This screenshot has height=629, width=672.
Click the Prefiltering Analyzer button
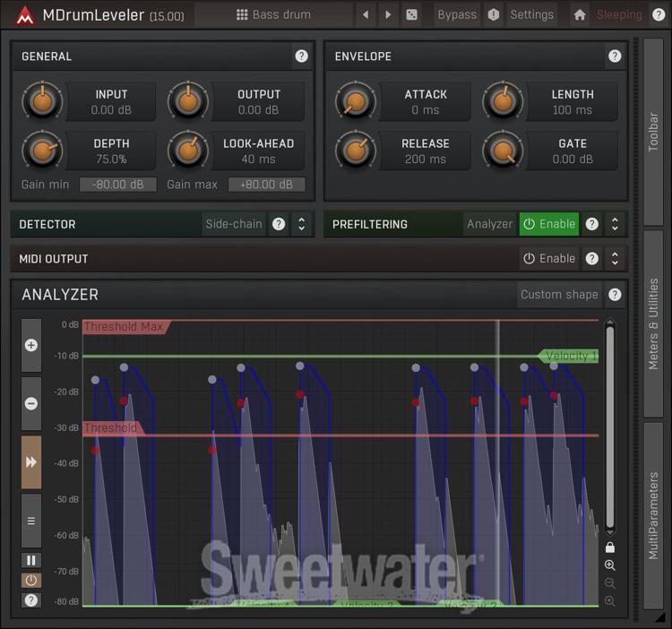pos(490,224)
